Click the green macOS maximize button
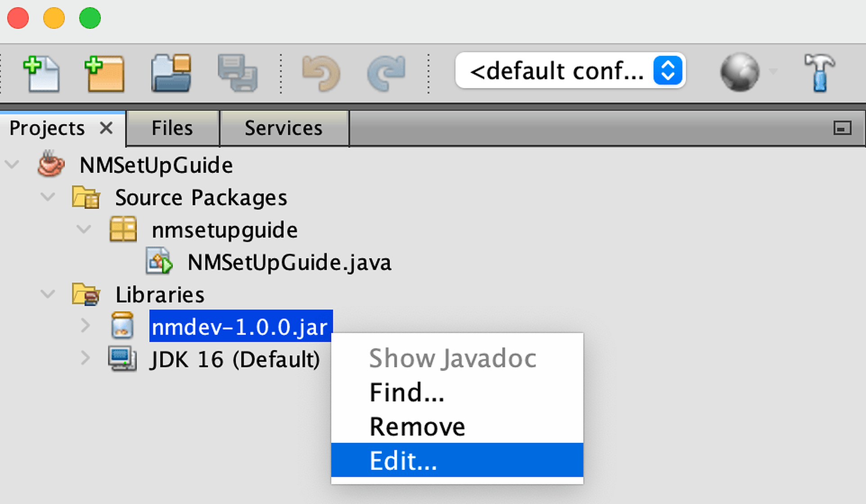This screenshot has width=866, height=504. [x=90, y=18]
